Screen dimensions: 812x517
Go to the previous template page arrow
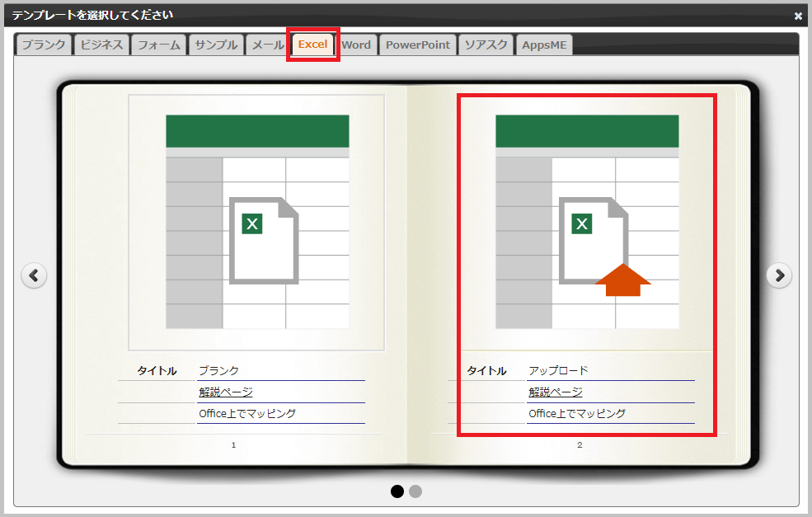34,275
